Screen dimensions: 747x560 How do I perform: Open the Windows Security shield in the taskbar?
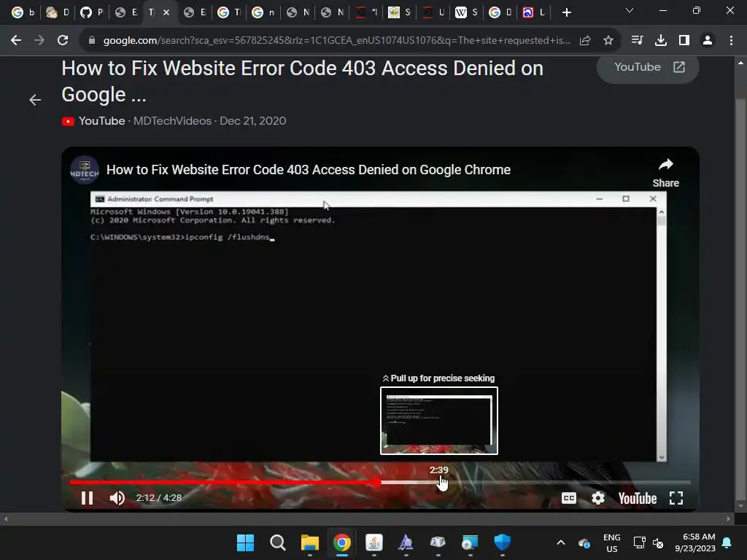click(x=502, y=542)
